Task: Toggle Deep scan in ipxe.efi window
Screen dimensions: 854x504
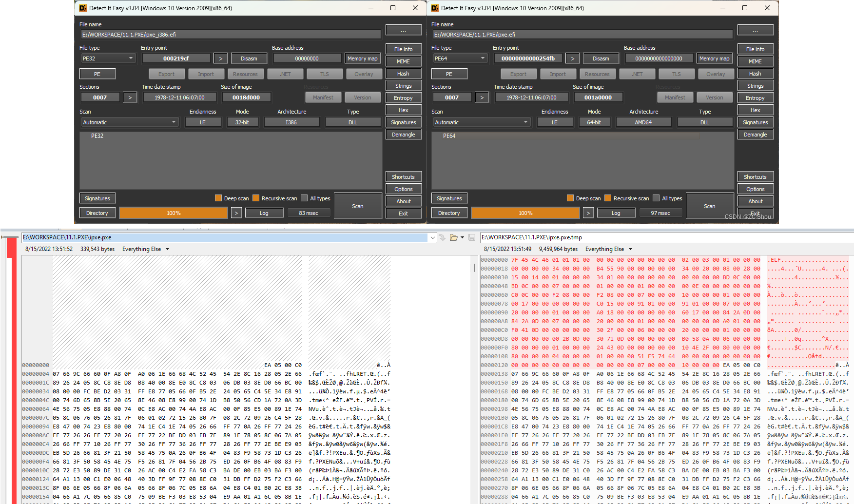Action: tap(570, 198)
